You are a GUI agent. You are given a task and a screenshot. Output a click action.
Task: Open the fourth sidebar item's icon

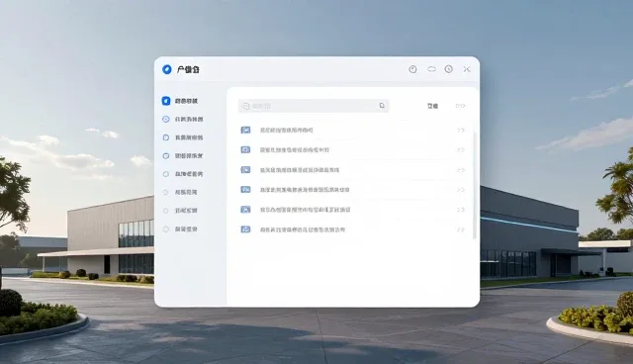click(x=166, y=155)
